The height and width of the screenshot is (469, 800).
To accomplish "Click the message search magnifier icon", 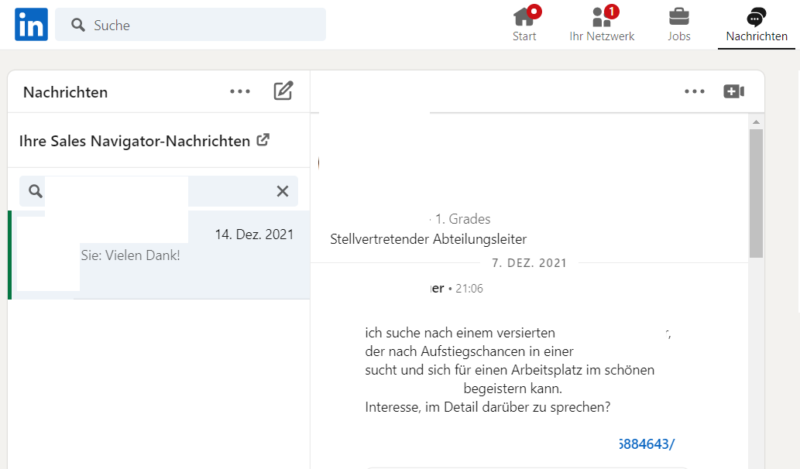I will pyautogui.click(x=35, y=191).
